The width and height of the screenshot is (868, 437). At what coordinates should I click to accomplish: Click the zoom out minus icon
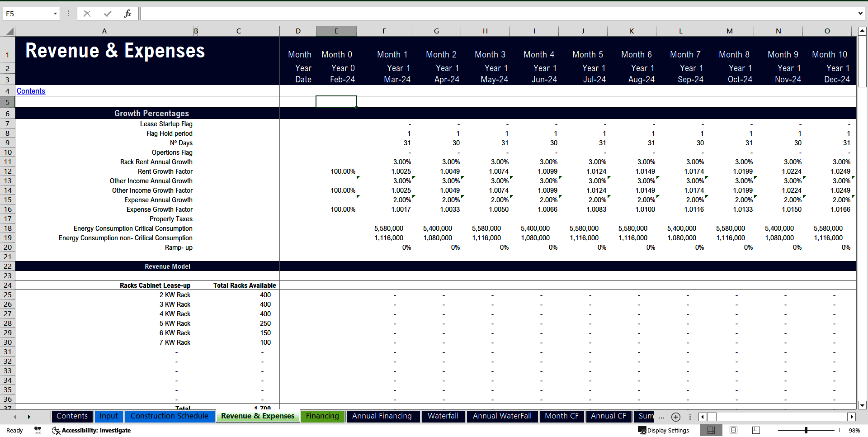[773, 430]
